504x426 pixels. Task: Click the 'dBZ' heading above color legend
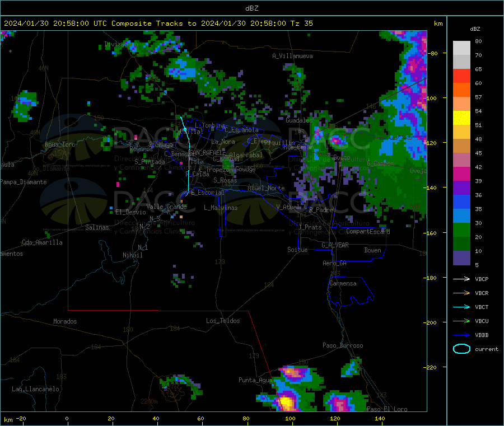tap(475, 29)
